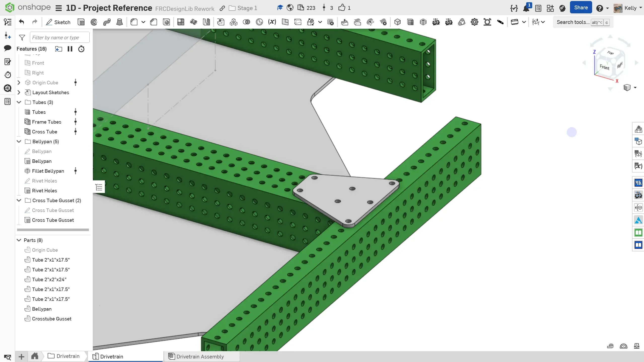Open the Variable (x) tool

272,22
